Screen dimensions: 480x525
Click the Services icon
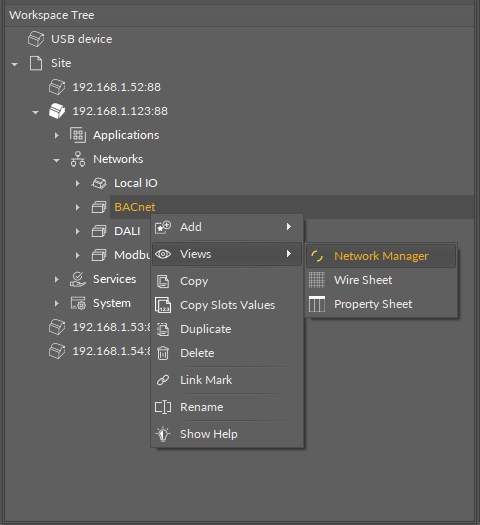coord(78,279)
